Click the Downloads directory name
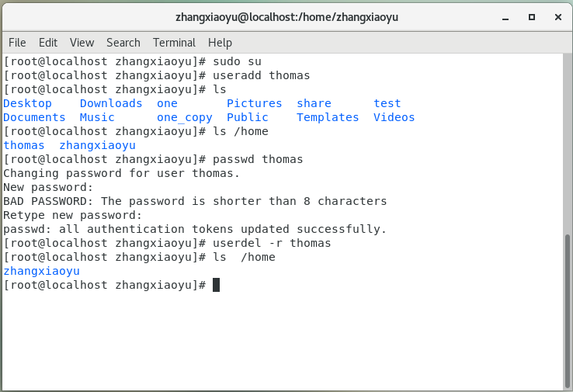Image resolution: width=573 pixels, height=392 pixels. 111,103
